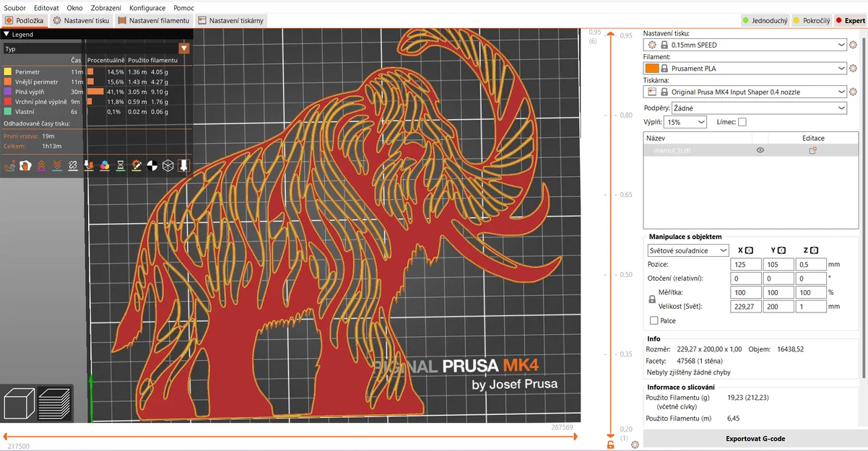Select Pokročilý advanced mode
This screenshot has height=451, width=868.
point(810,20)
